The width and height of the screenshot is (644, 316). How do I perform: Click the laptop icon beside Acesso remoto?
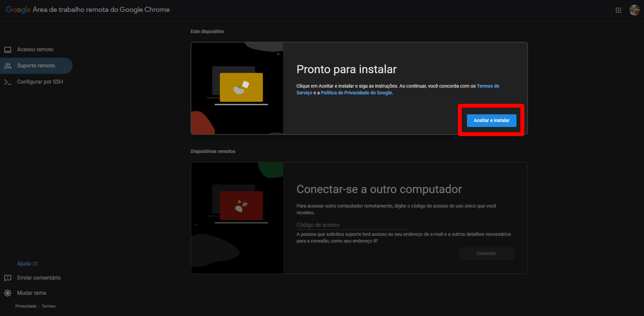point(8,49)
